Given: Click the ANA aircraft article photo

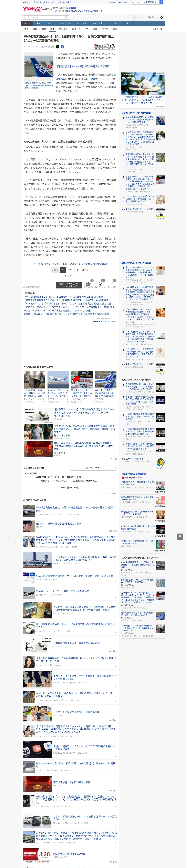Looking at the screenshot, I should [39, 67].
